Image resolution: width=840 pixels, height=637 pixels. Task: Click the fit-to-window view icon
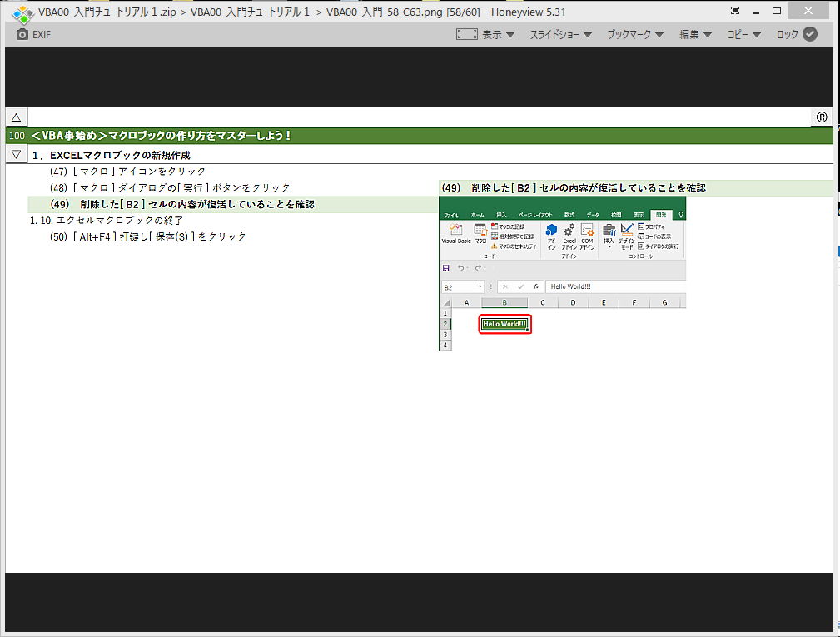(466, 34)
